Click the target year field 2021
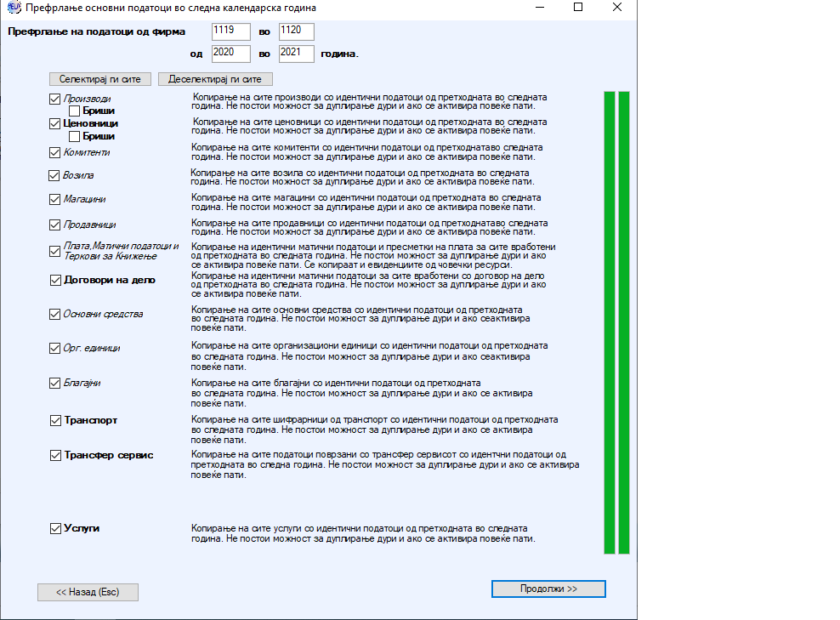 point(296,54)
